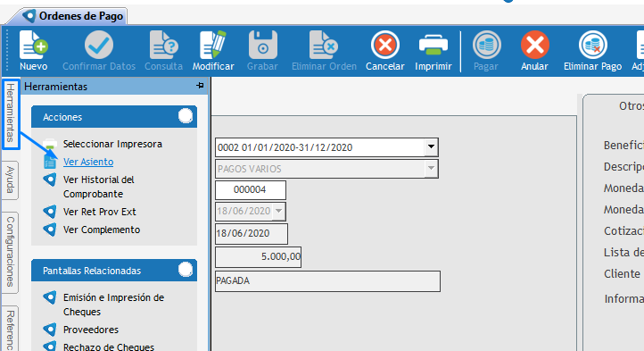Screen dimensions: 644x351
Task: Open the 18/06/2020 date picker dropdown
Action: 278,211
